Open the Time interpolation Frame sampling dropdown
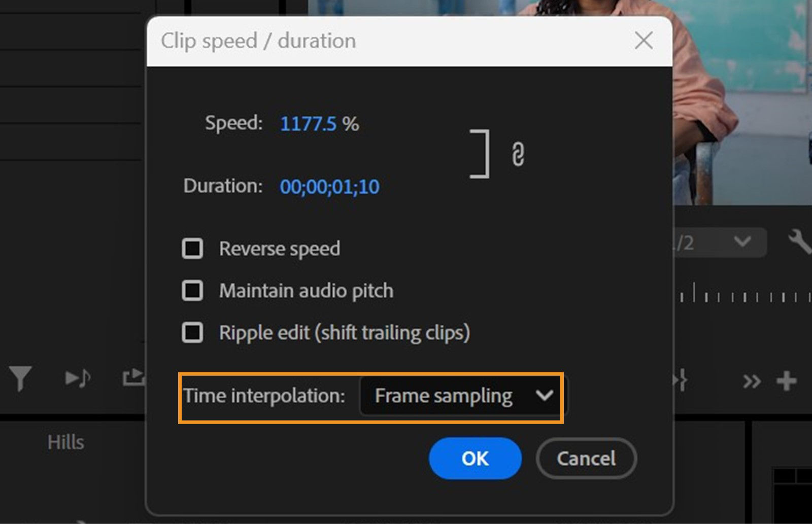Screen dimensions: 812x524 tap(463, 396)
